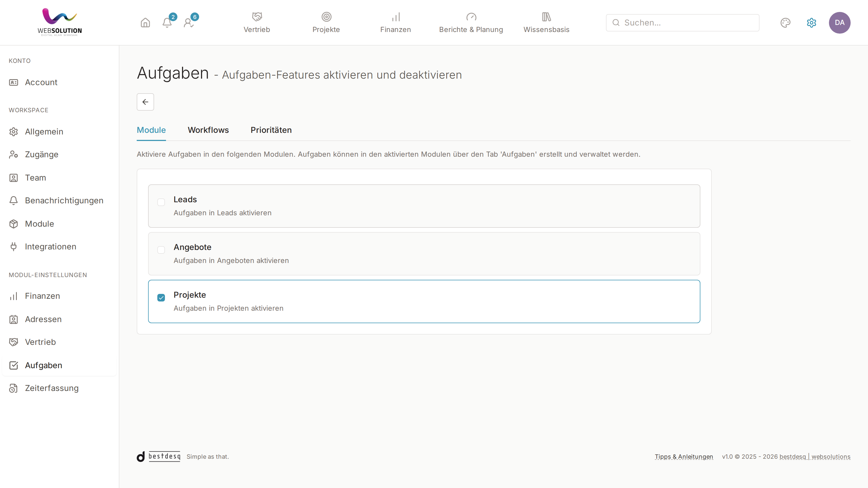
Task: Open the Benachrichtigungen label in the sidebar
Action: pos(64,201)
